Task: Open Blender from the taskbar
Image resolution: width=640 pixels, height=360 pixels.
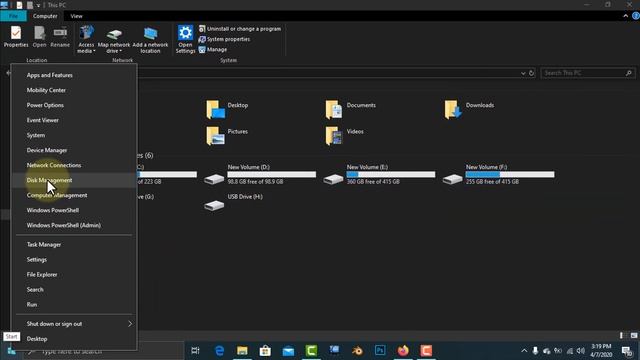Action: [357, 351]
